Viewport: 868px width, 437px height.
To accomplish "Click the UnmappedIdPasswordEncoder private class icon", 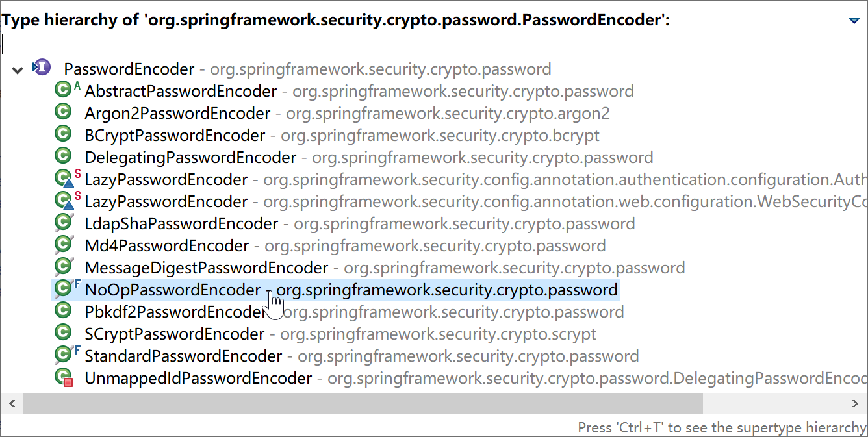I will click(63, 378).
